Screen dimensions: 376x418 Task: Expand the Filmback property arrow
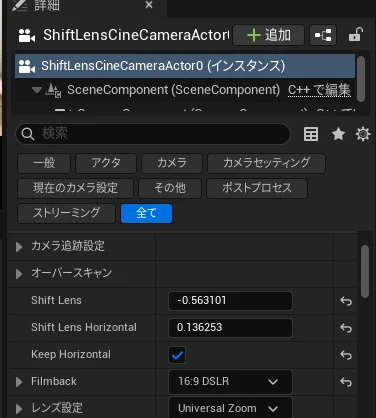(19, 382)
